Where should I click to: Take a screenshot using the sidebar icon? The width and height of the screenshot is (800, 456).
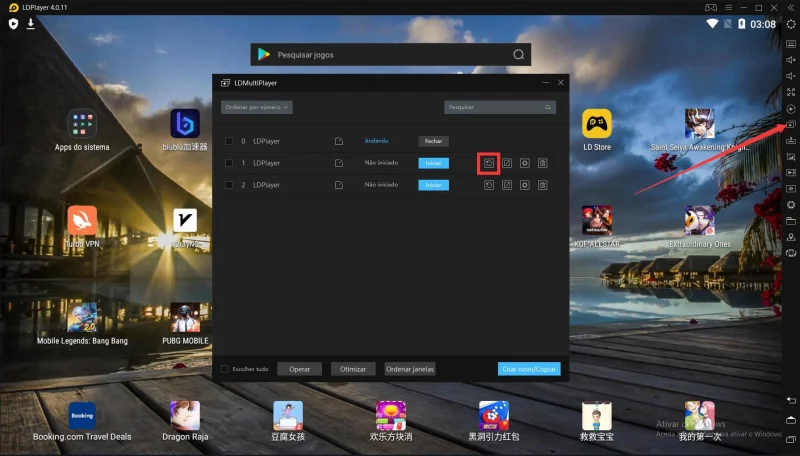(791, 157)
